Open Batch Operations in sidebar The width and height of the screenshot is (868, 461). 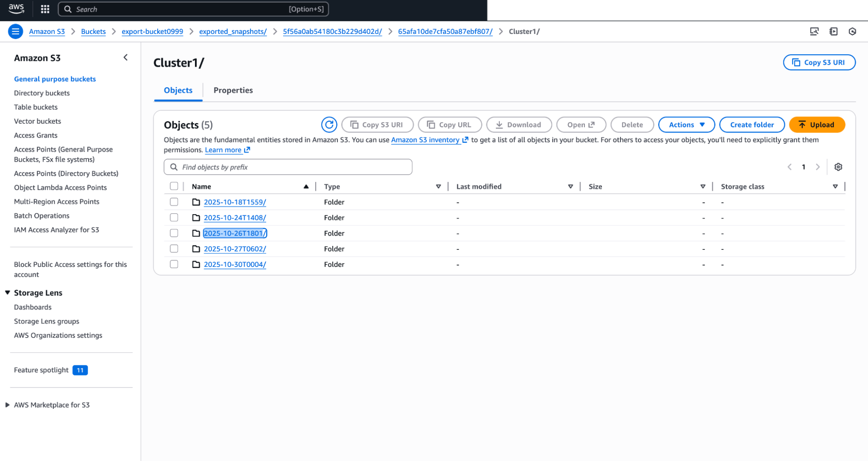42,216
